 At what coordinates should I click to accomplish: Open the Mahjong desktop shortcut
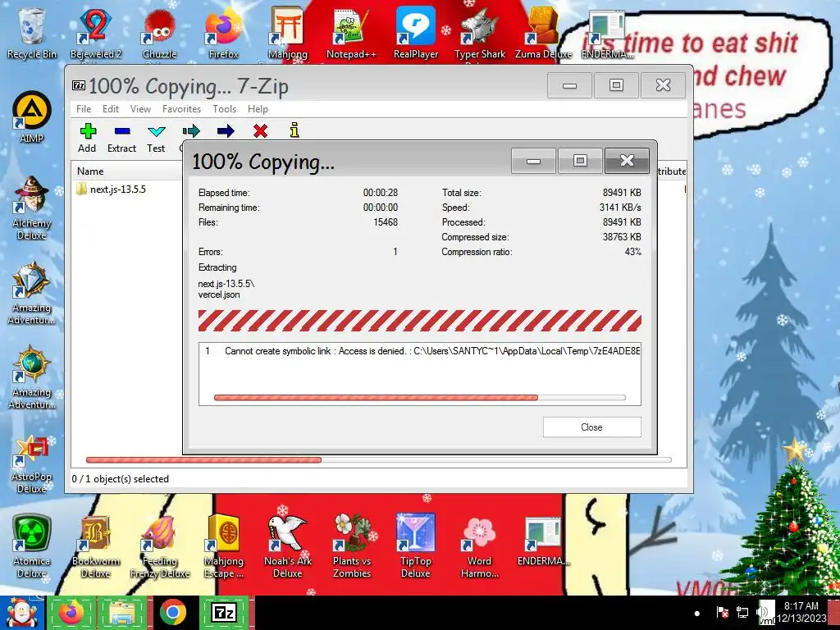point(288,34)
